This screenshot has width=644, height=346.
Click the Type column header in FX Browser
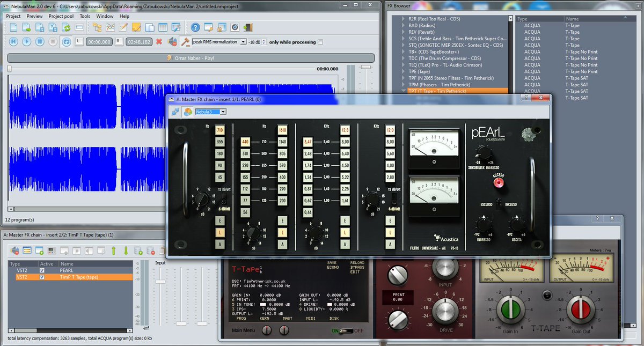[x=539, y=19]
